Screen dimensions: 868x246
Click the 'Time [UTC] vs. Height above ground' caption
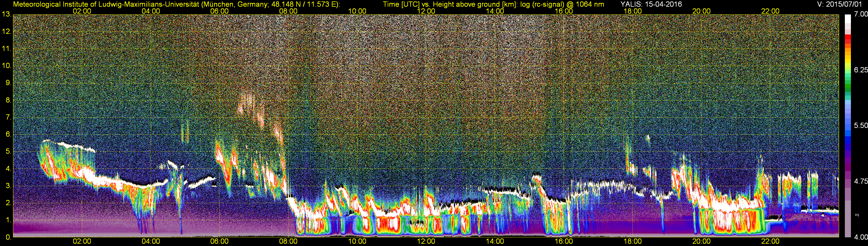tap(493, 4)
